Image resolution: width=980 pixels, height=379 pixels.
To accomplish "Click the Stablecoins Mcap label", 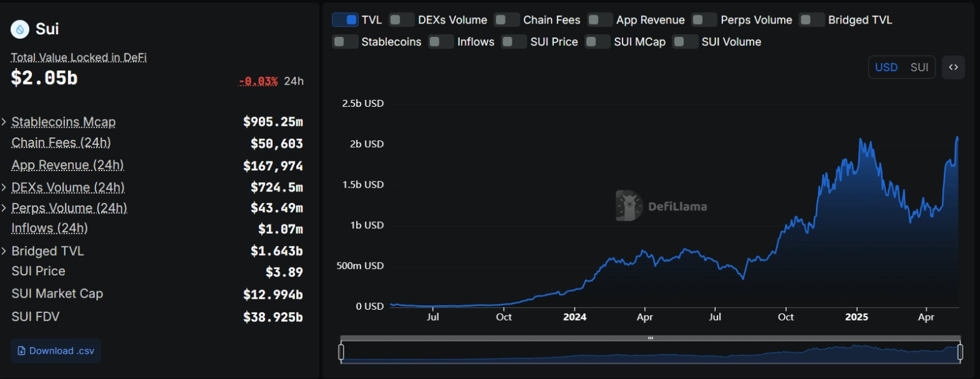I will tap(64, 122).
